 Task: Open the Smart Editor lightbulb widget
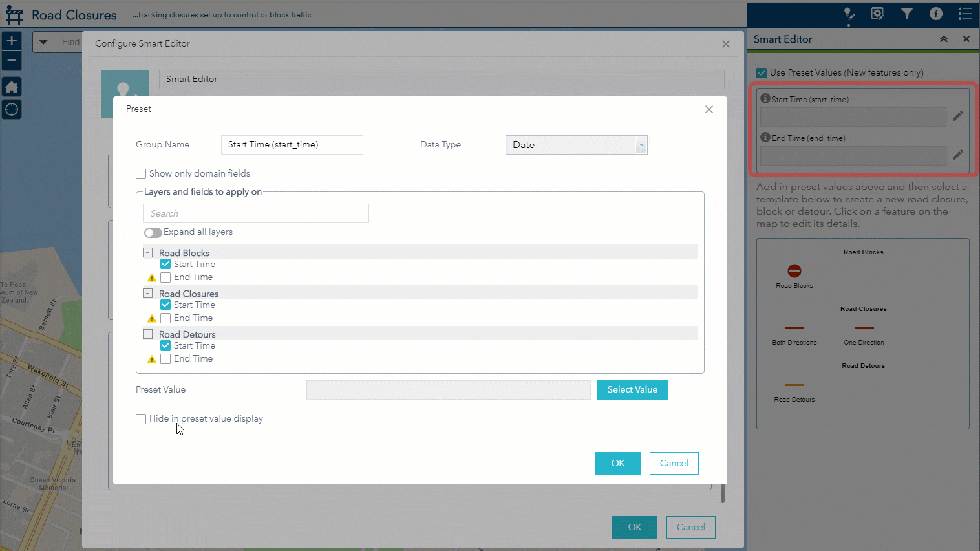pos(849,14)
